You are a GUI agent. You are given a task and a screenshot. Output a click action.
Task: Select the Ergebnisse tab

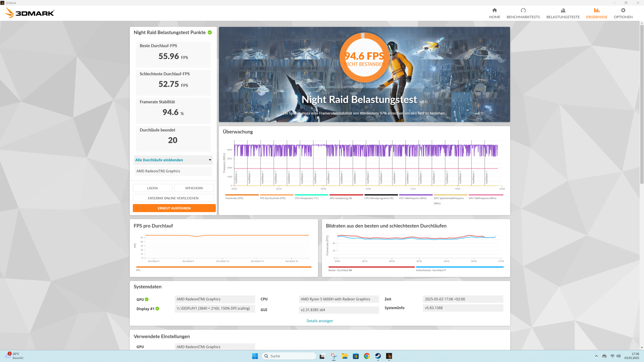[597, 13]
